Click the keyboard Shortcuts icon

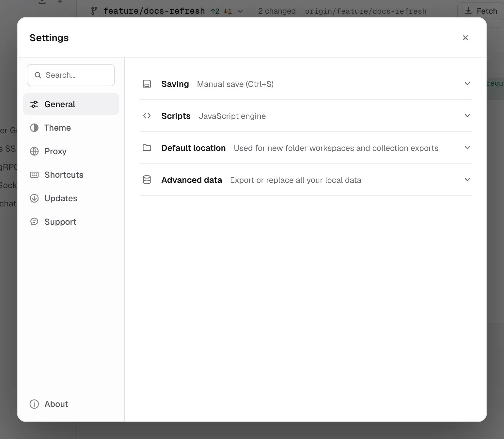(x=34, y=175)
